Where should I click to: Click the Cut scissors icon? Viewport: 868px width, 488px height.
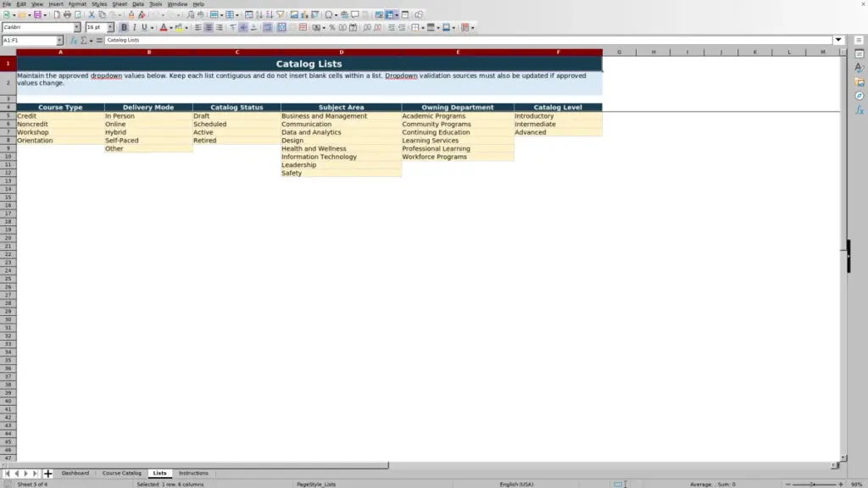click(x=92, y=15)
